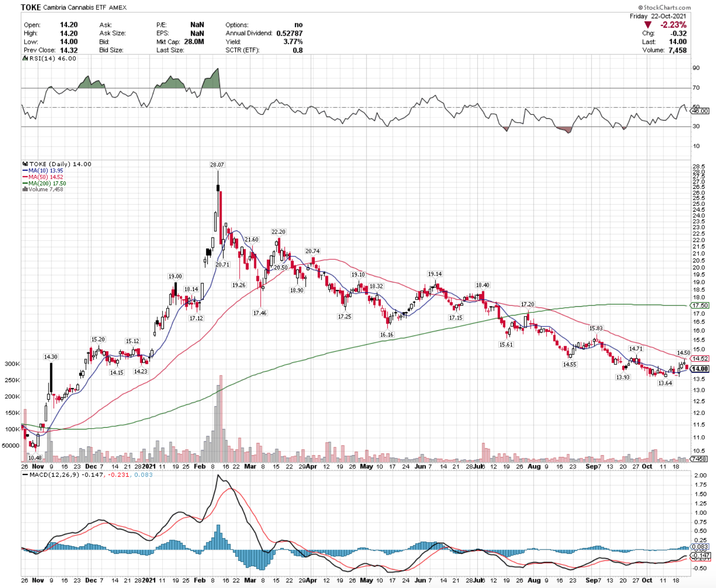Click the -2.23% percent change value
Screen dimensions: 716x588
click(673, 25)
